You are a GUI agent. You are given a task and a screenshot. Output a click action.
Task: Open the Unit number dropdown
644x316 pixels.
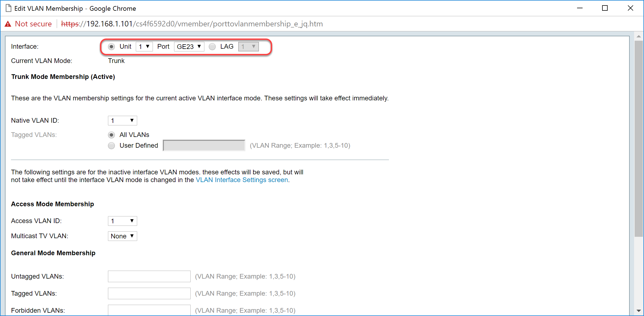point(144,47)
